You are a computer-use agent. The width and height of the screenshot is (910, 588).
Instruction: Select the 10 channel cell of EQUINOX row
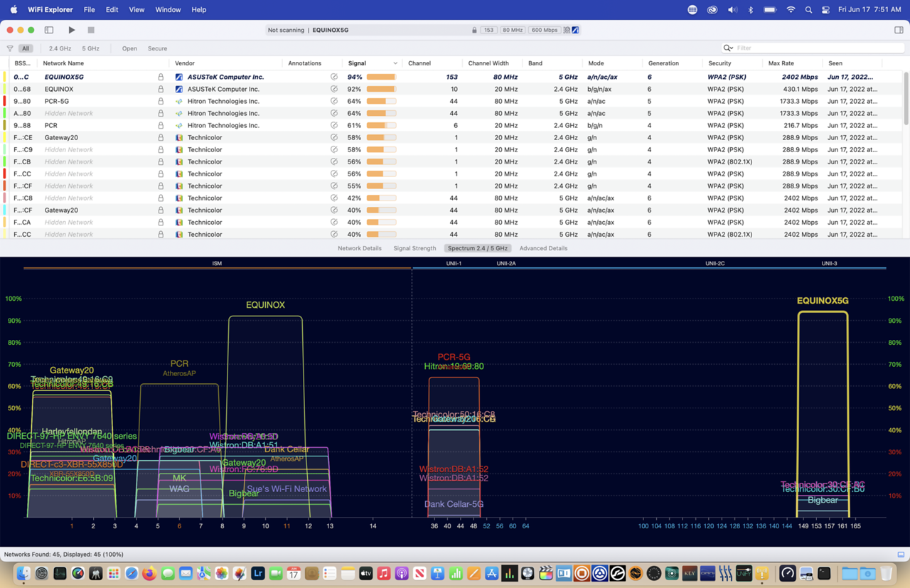pos(454,89)
